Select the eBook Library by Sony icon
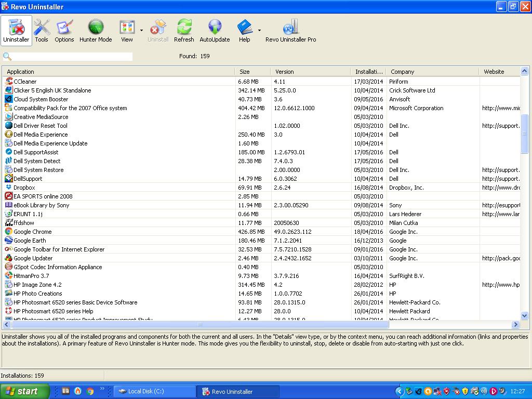This screenshot has height=399, width=532. 9,205
